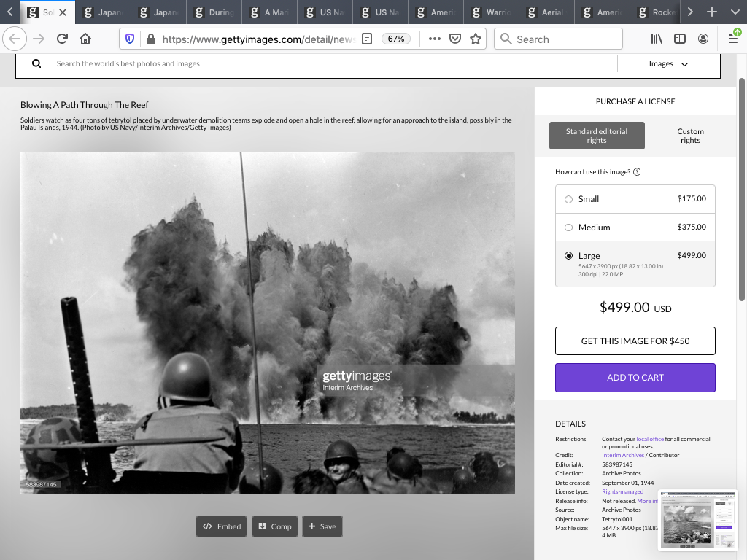
Task: Open page actions three-dot menu
Action: 435,39
